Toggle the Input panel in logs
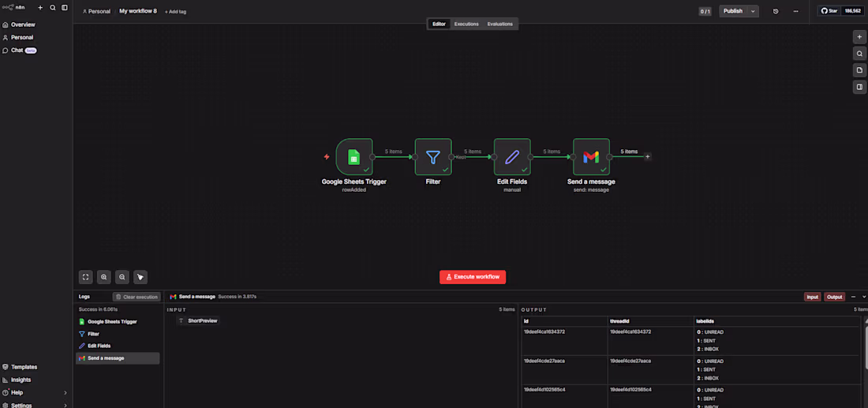The height and width of the screenshot is (408, 868). pos(812,297)
